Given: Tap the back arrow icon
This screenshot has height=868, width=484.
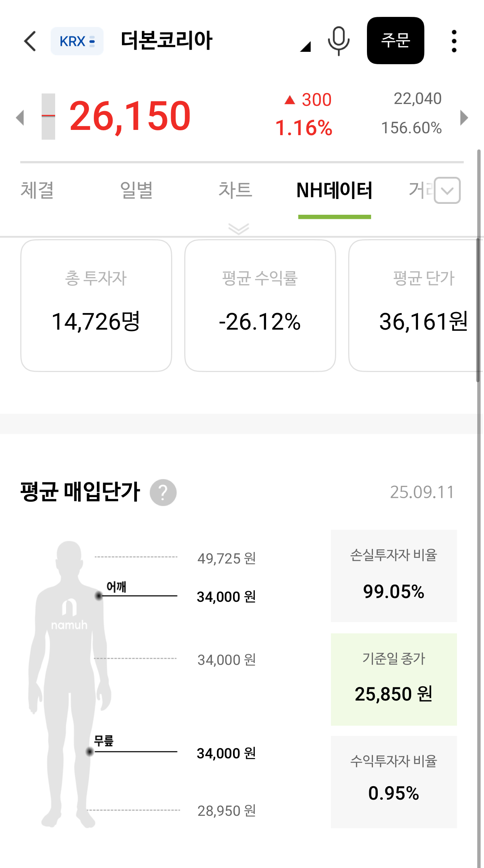Looking at the screenshot, I should (30, 41).
